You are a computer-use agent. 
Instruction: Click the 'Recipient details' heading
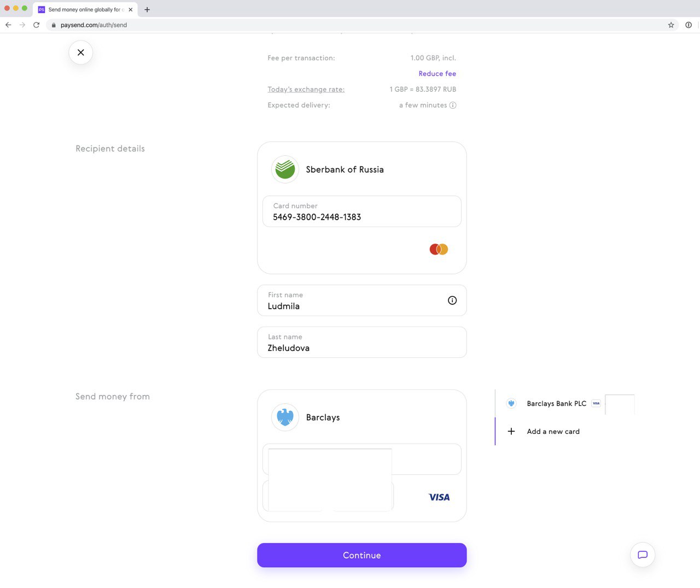[x=110, y=149]
